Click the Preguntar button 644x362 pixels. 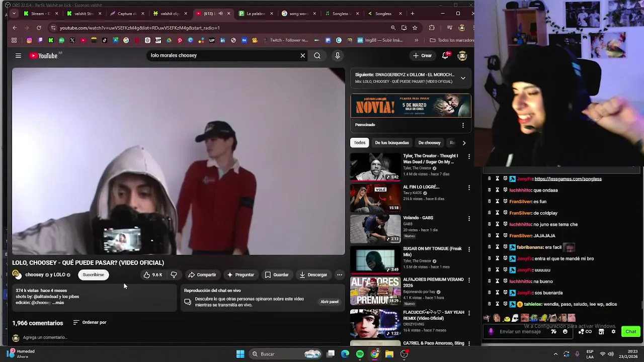(240, 275)
